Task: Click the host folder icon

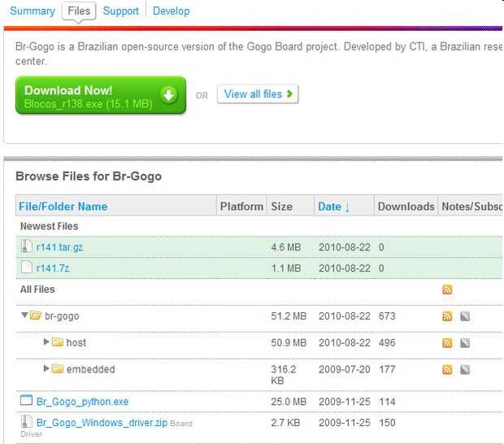Action: coord(58,342)
